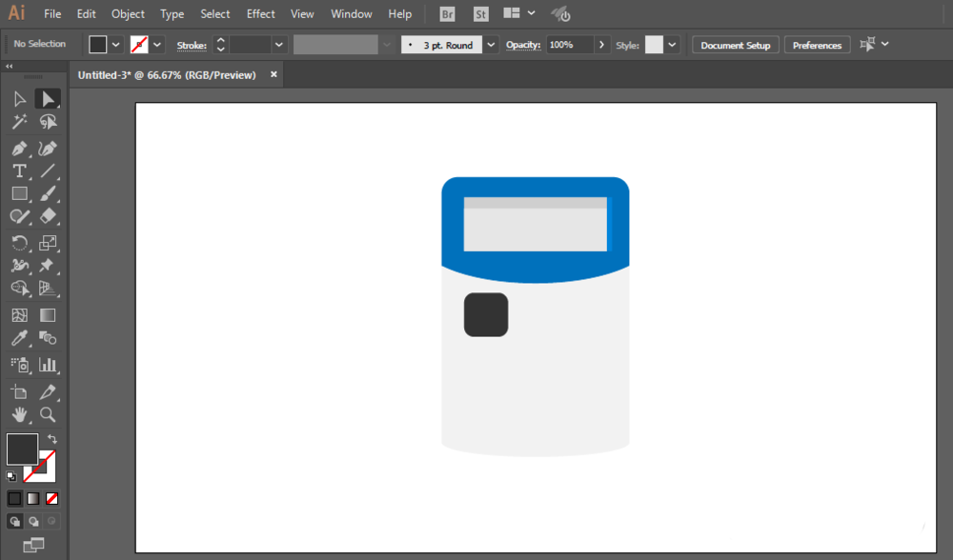The height and width of the screenshot is (560, 953).
Task: Enable Draw Inside mode
Action: coord(52,521)
